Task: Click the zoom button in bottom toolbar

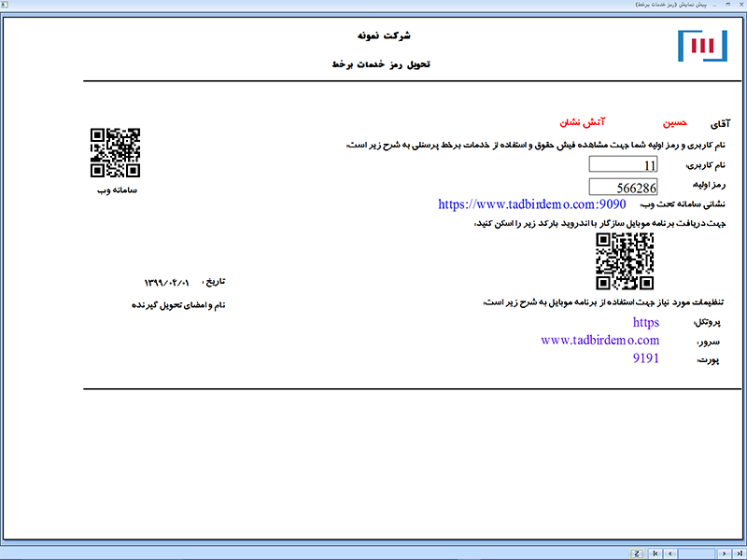Action: click(636, 553)
